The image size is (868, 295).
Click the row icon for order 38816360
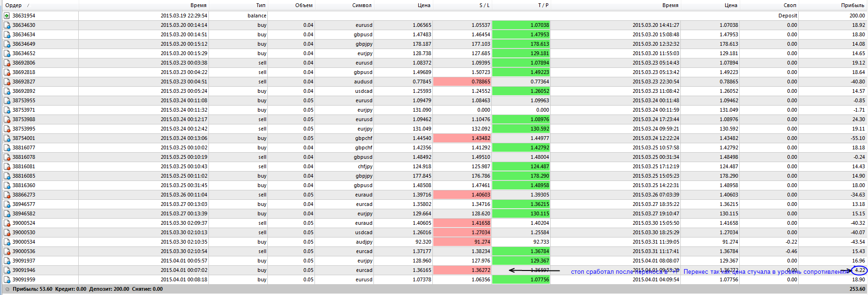point(7,185)
